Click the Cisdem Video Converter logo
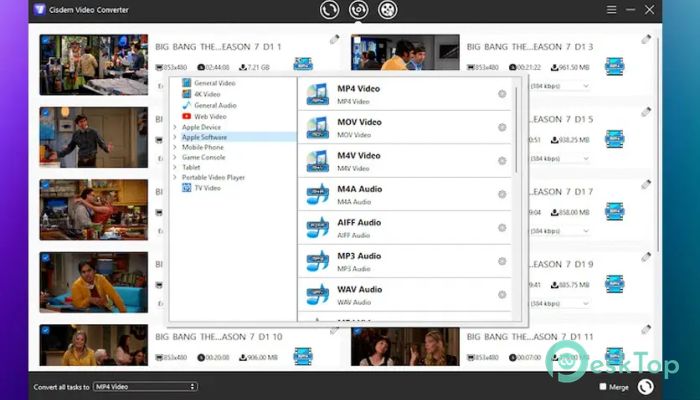This screenshot has width=700, height=400. click(x=40, y=9)
